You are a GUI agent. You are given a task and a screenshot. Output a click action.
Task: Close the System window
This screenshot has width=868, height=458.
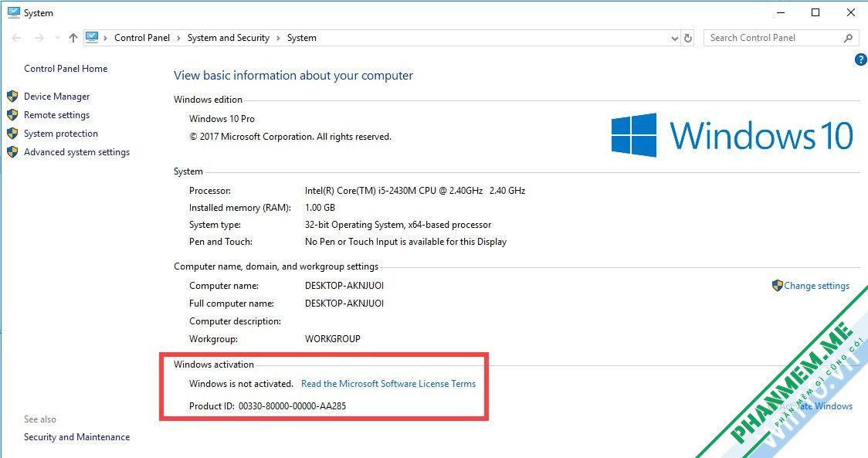[851, 12]
